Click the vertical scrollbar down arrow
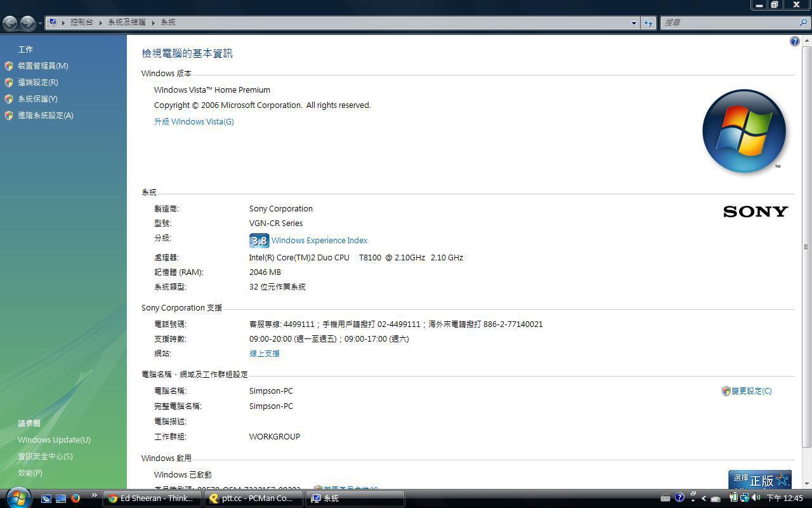Viewport: 812px width, 508px height. pos(806,484)
